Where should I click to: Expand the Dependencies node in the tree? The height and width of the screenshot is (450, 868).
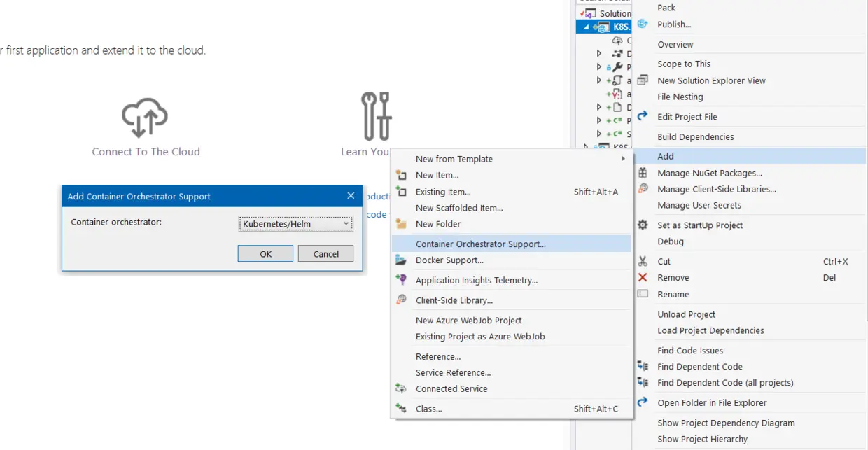(598, 54)
